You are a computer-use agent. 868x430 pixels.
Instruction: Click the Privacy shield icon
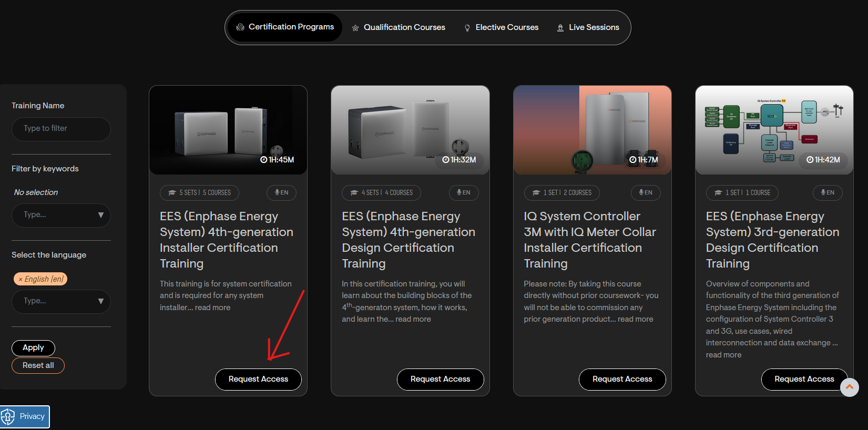tap(8, 417)
